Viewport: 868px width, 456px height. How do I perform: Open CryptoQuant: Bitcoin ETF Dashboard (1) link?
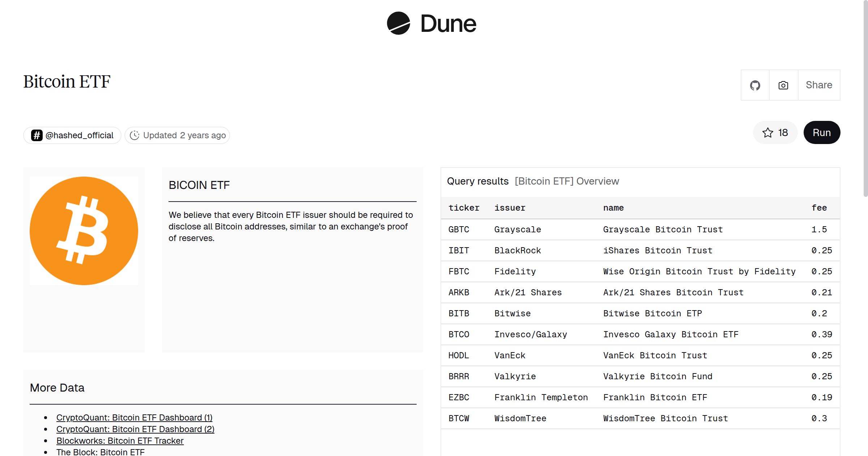pos(134,418)
